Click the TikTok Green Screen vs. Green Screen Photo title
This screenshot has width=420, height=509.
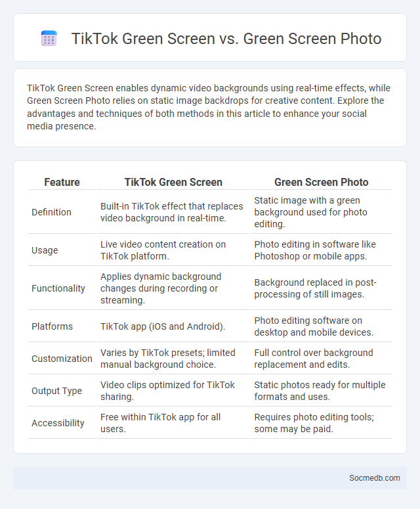[x=226, y=38]
